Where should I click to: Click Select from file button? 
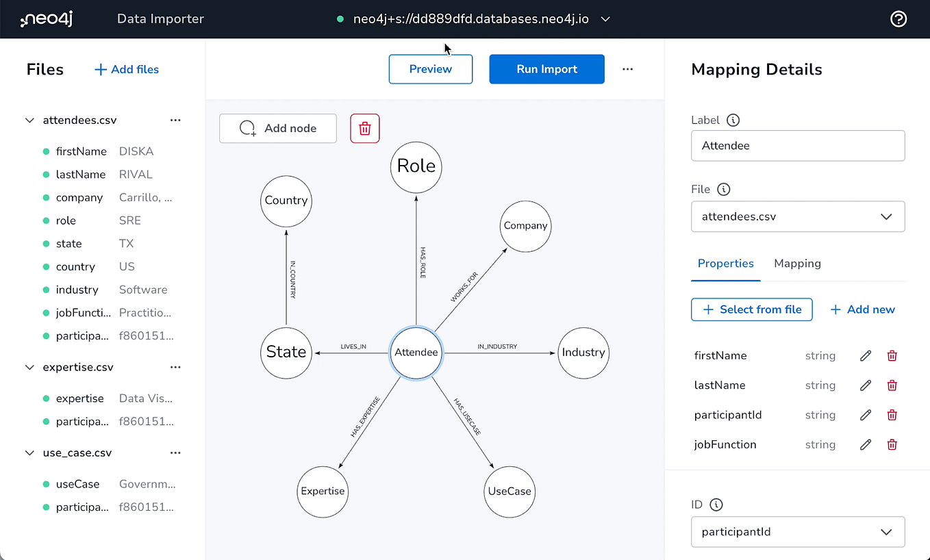[x=751, y=309]
